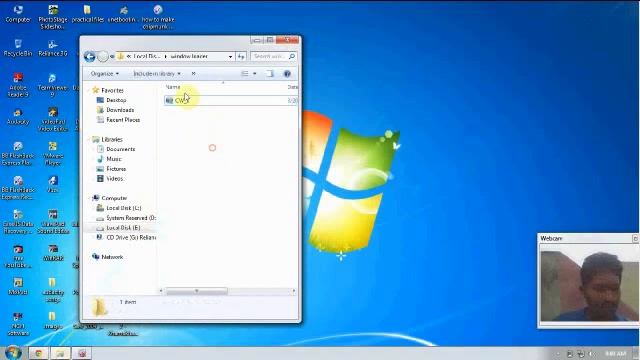Select the Adobe Reader 9 desktop icon
640x360 pixels.
click(x=18, y=85)
